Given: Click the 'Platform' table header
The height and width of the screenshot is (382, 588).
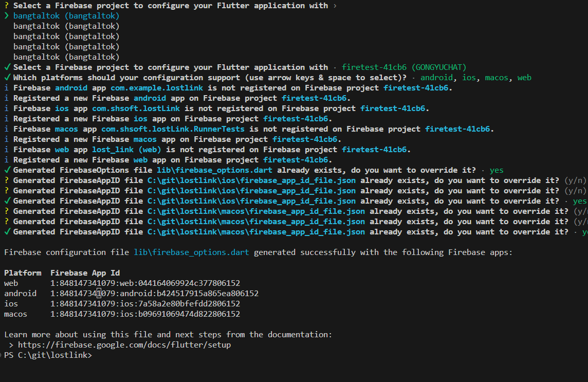Looking at the screenshot, I should pos(23,273).
